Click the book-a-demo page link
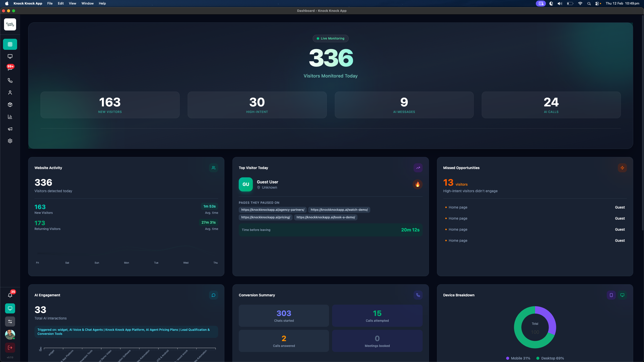Image resolution: width=644 pixels, height=362 pixels. tap(326, 217)
